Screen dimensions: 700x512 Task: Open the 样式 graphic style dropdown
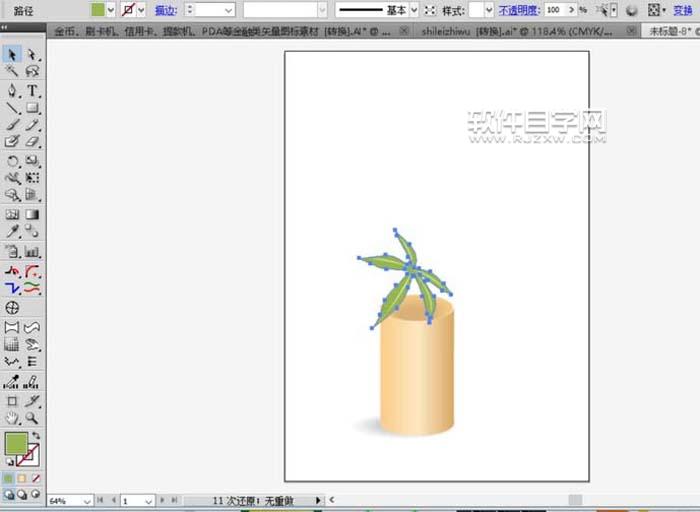click(489, 10)
